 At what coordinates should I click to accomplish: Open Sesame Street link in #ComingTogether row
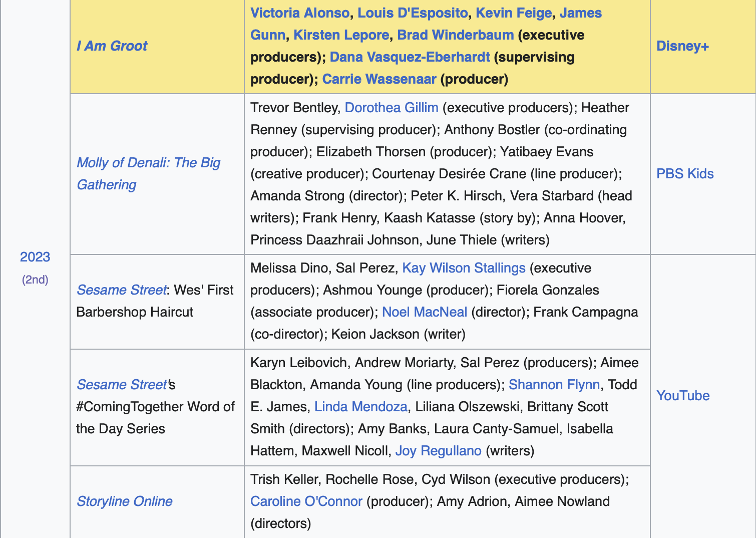(x=121, y=385)
